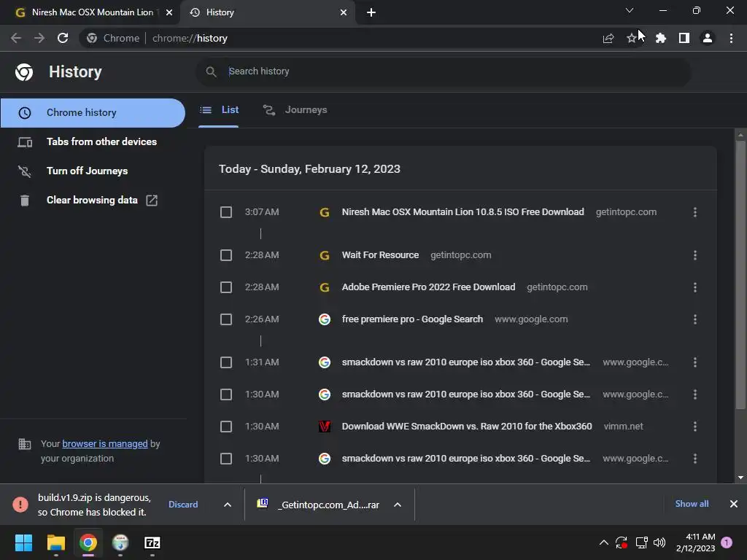Expand options for build.v1.9.zip download
The width and height of the screenshot is (747, 560).
tap(228, 505)
